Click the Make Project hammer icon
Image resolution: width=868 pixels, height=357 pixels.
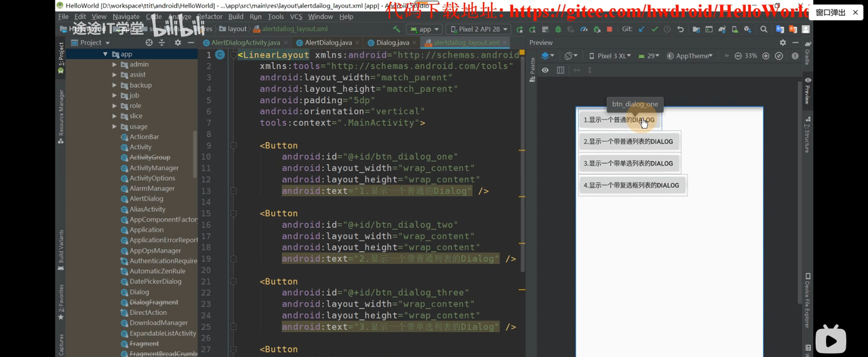click(397, 29)
